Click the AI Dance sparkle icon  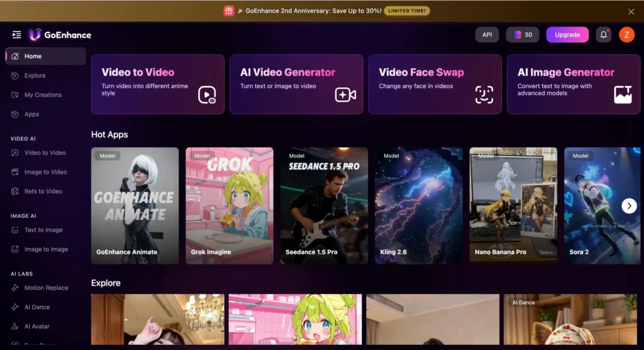click(15, 307)
